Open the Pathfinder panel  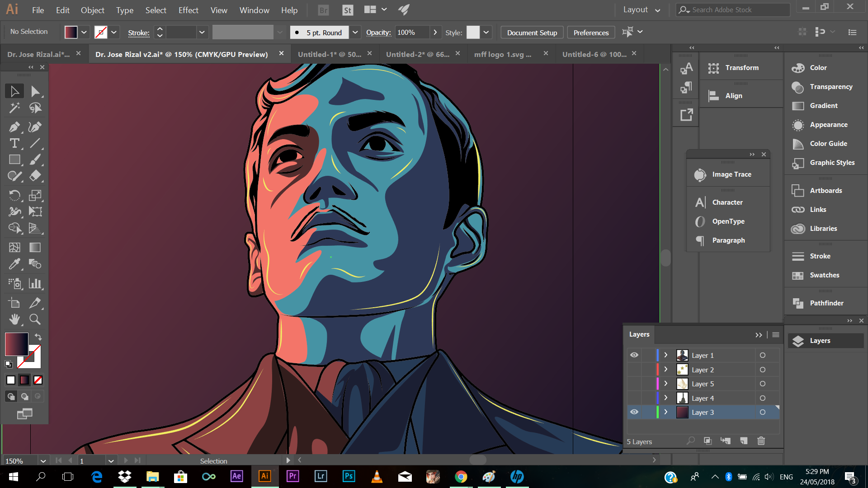tap(826, 303)
